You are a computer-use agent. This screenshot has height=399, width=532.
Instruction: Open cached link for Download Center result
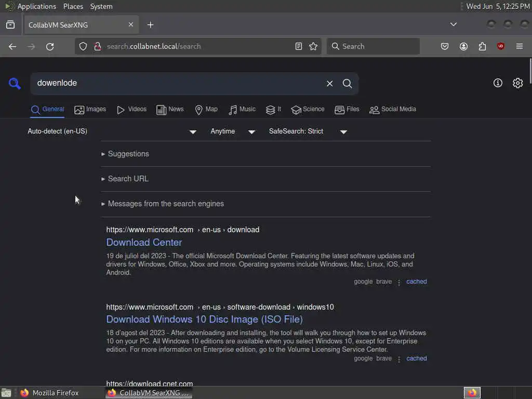tap(416, 282)
